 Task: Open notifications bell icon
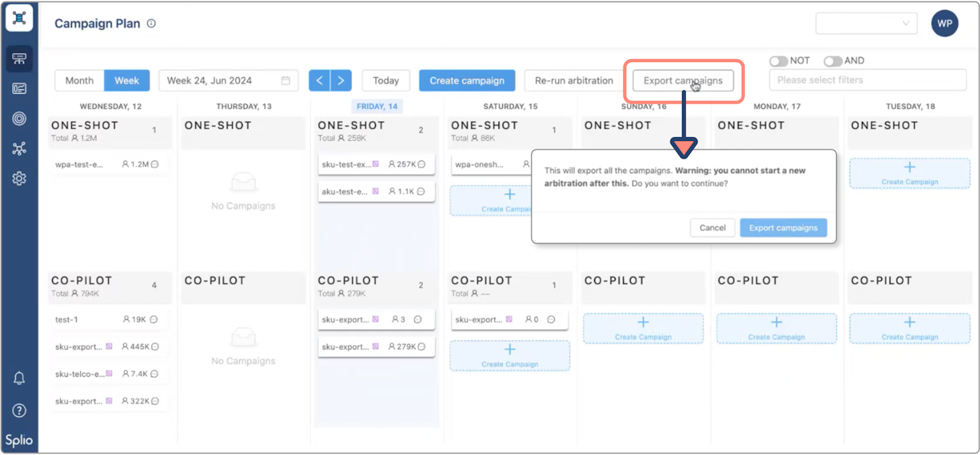point(19,378)
